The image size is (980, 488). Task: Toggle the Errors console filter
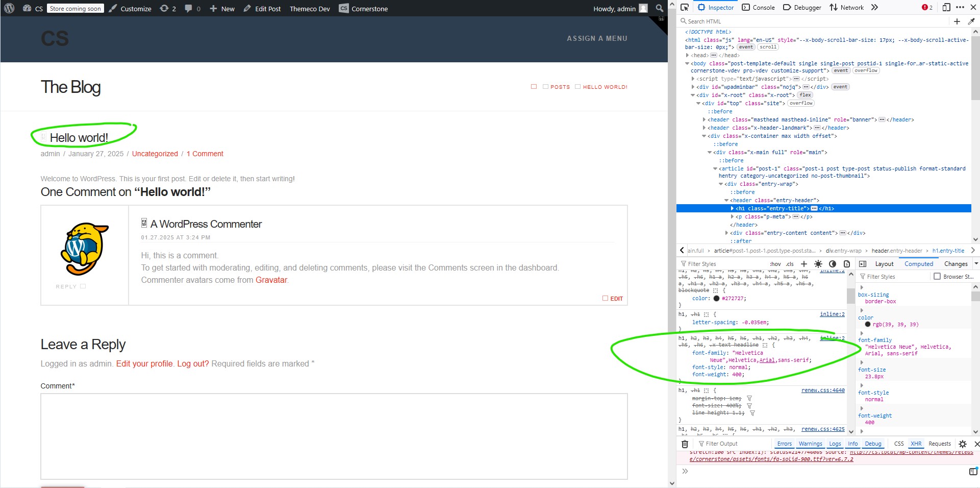pos(784,444)
